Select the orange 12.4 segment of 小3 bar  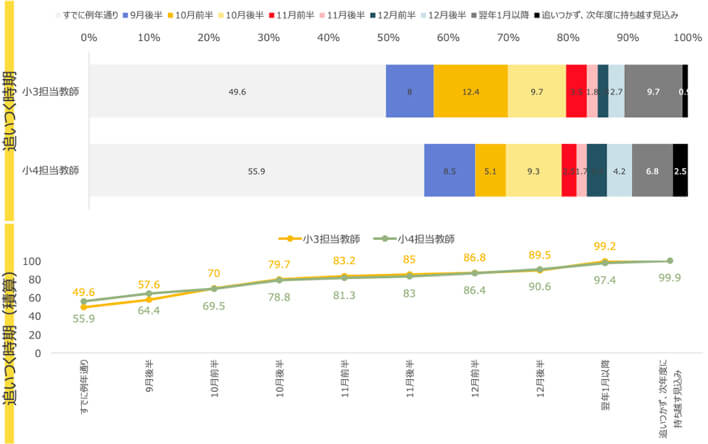coord(470,91)
